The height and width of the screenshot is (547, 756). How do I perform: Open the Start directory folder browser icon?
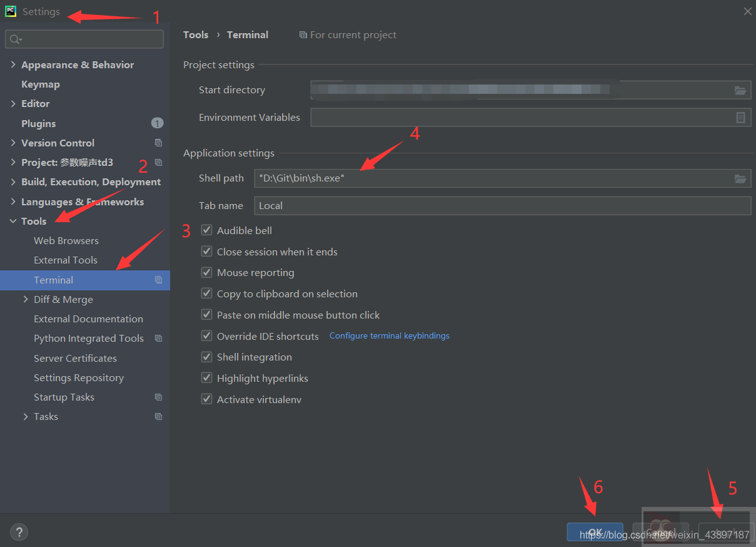[741, 89]
